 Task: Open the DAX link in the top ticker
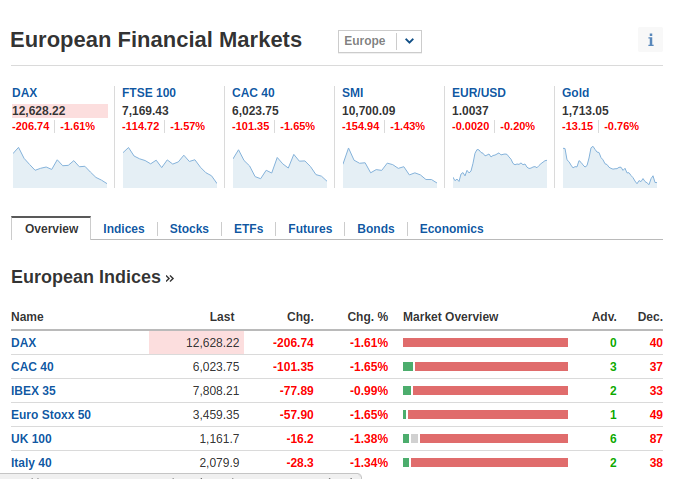pyautogui.click(x=25, y=93)
